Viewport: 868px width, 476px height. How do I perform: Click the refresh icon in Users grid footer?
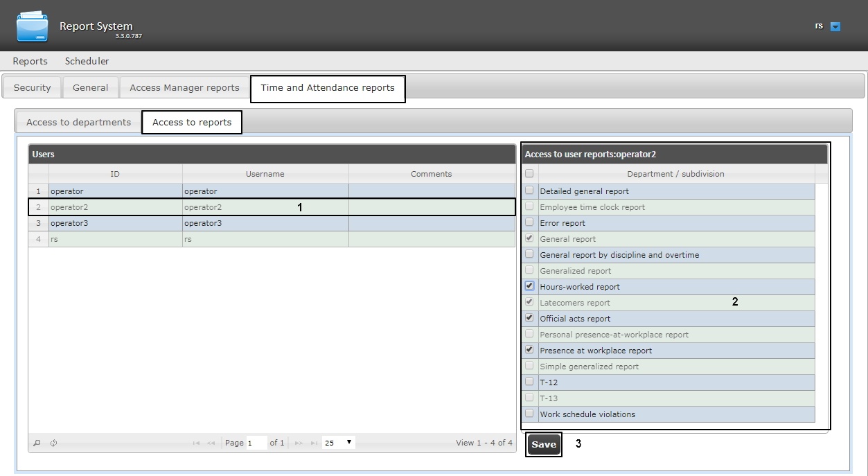53,443
